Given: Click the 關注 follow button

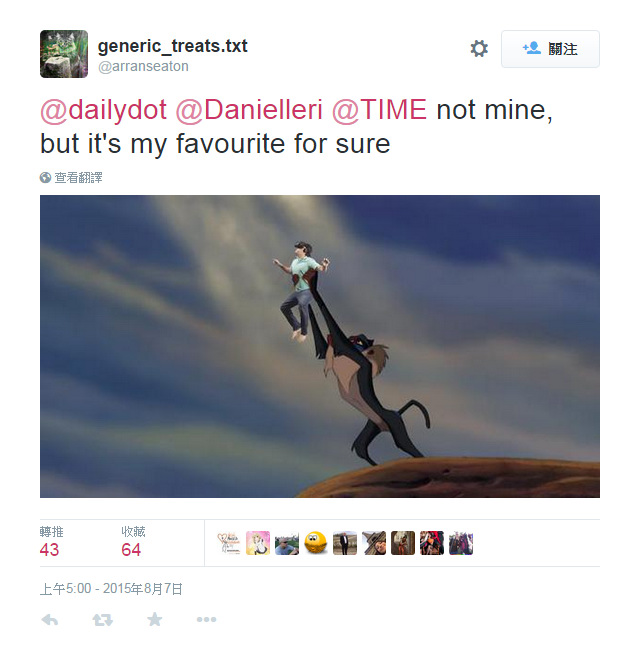Looking at the screenshot, I should tap(550, 49).
